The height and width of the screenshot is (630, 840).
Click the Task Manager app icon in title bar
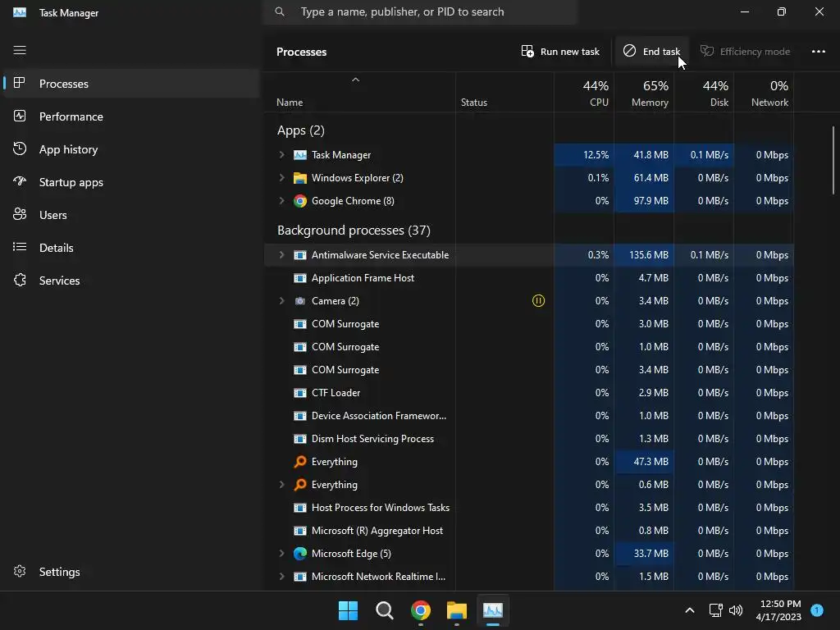[x=20, y=11]
